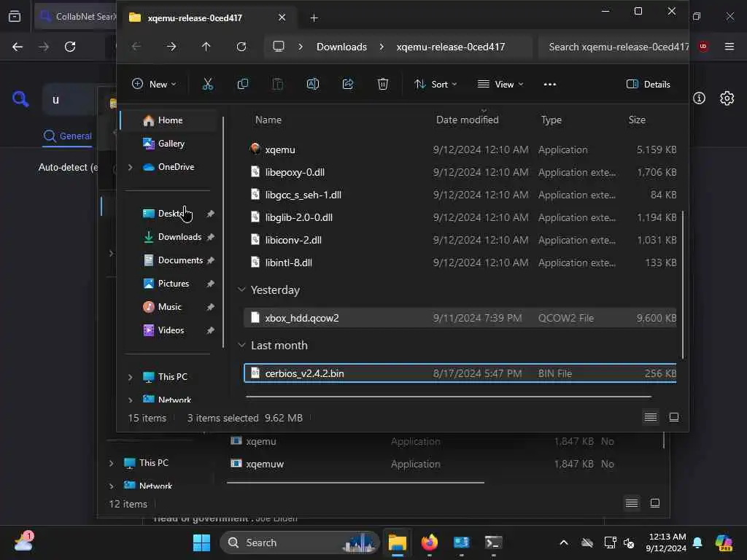Screen dimensions: 747x560
Task: Select Gallery in the navigation pane
Action: point(171,144)
